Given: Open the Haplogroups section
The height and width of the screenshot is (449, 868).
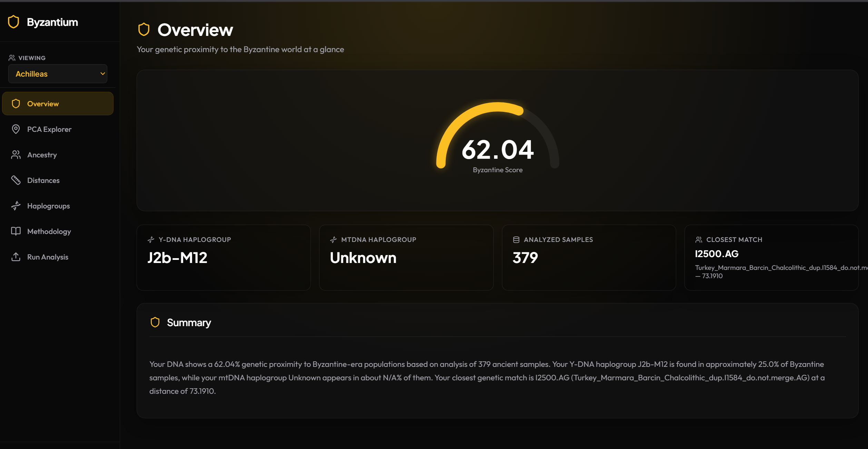Looking at the screenshot, I should [48, 206].
